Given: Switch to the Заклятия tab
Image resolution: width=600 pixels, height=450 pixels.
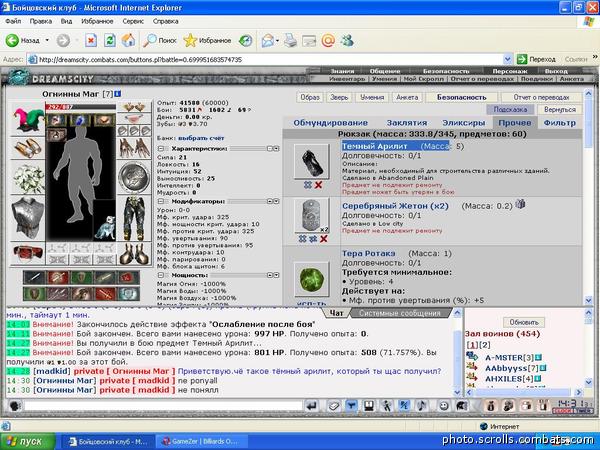Looking at the screenshot, I should (407, 123).
